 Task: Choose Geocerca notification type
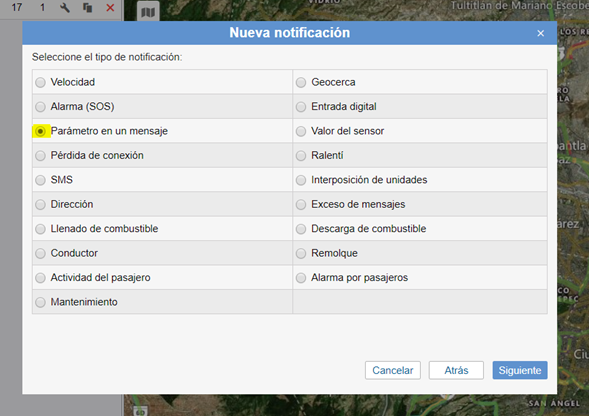pyautogui.click(x=301, y=82)
